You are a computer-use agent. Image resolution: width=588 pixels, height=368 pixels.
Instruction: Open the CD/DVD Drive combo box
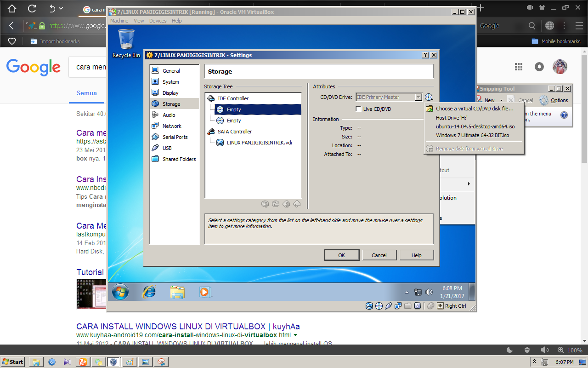coord(389,97)
